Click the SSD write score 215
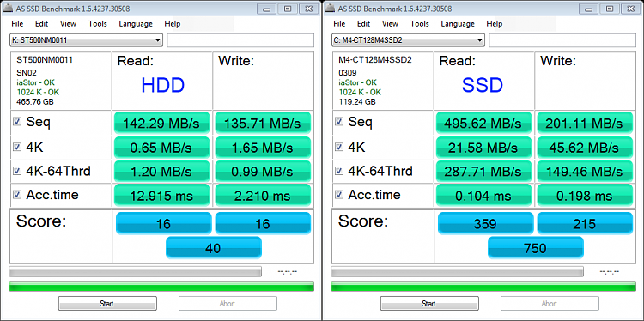The height and width of the screenshot is (321, 644). click(x=585, y=223)
